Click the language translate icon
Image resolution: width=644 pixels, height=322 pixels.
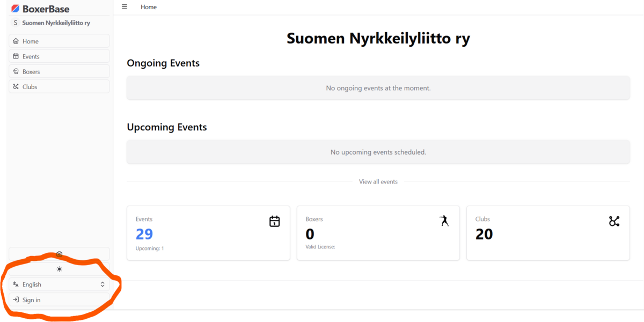tap(16, 284)
